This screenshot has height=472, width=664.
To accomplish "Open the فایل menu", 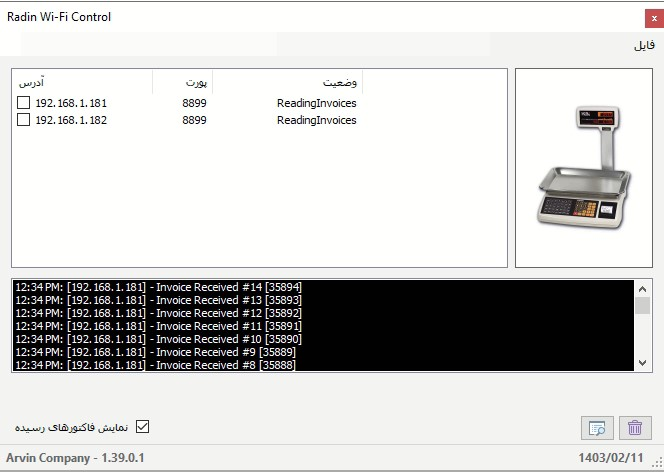I will [644, 45].
